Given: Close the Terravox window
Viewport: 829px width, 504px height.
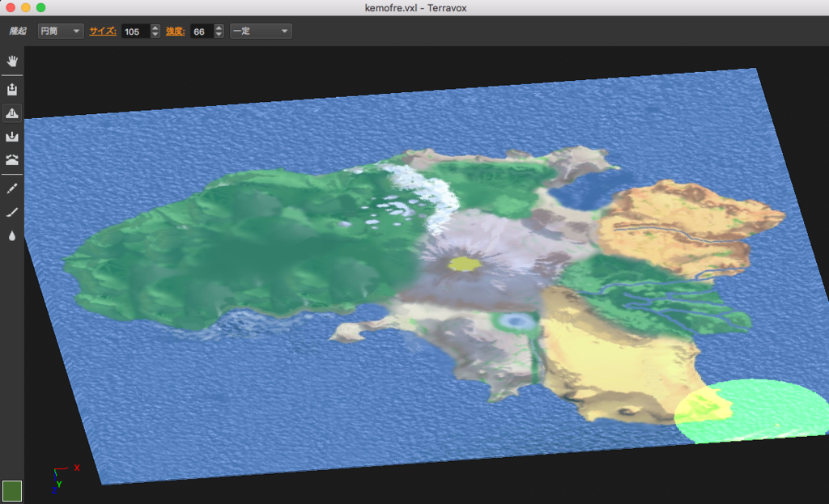Looking at the screenshot, I should 11,7.
